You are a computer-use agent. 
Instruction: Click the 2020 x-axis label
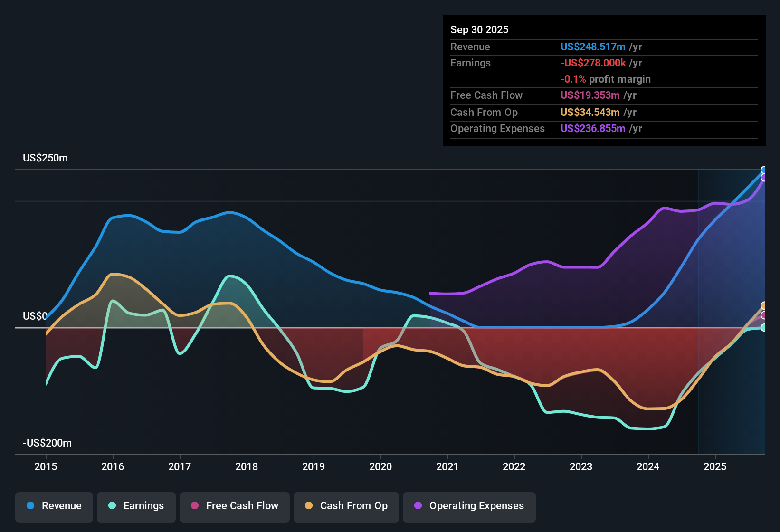coord(380,467)
